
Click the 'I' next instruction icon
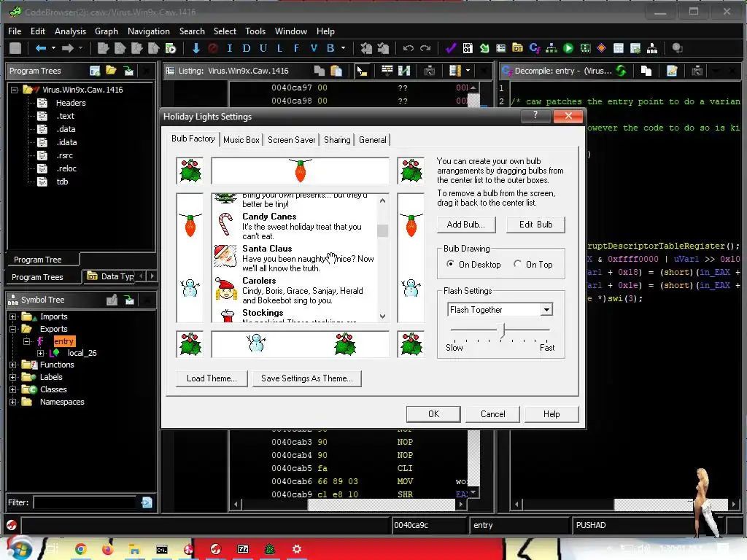click(x=230, y=48)
